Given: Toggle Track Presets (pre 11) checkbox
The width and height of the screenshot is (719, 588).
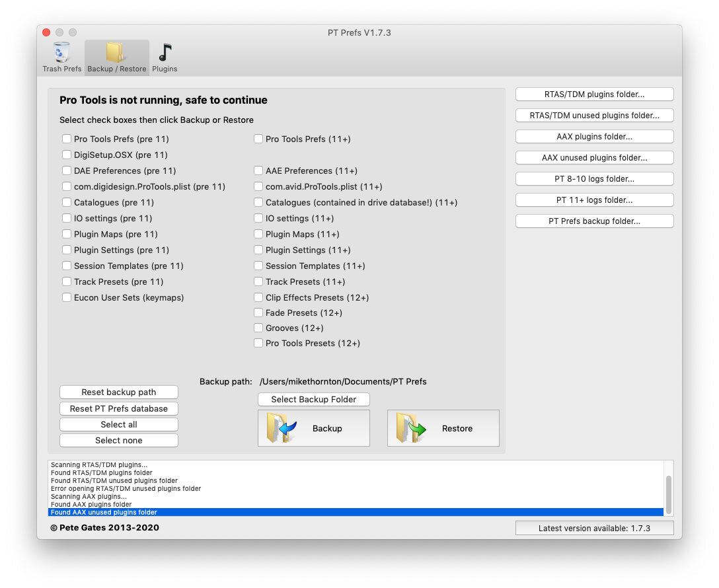Looking at the screenshot, I should 67,281.
